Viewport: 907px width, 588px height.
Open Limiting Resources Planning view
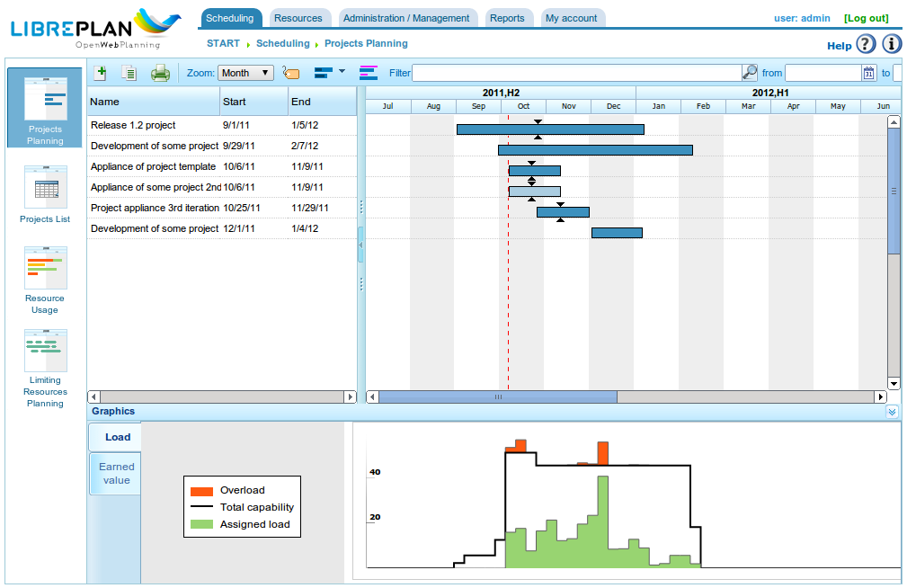[45, 368]
